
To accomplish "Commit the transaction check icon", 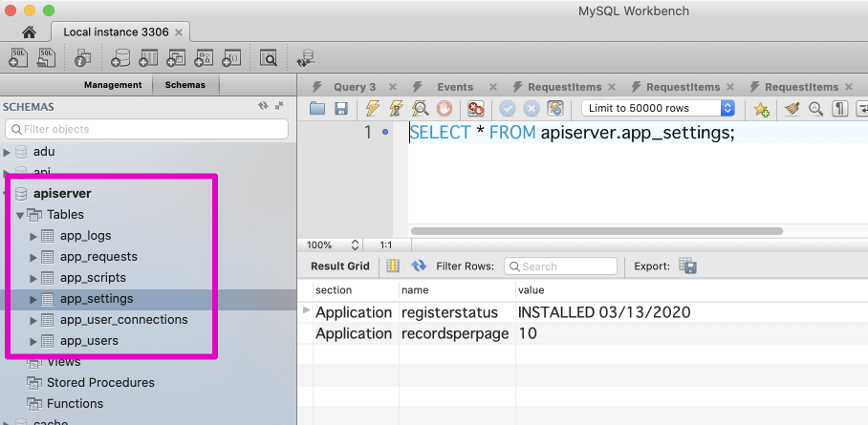I will (x=508, y=108).
